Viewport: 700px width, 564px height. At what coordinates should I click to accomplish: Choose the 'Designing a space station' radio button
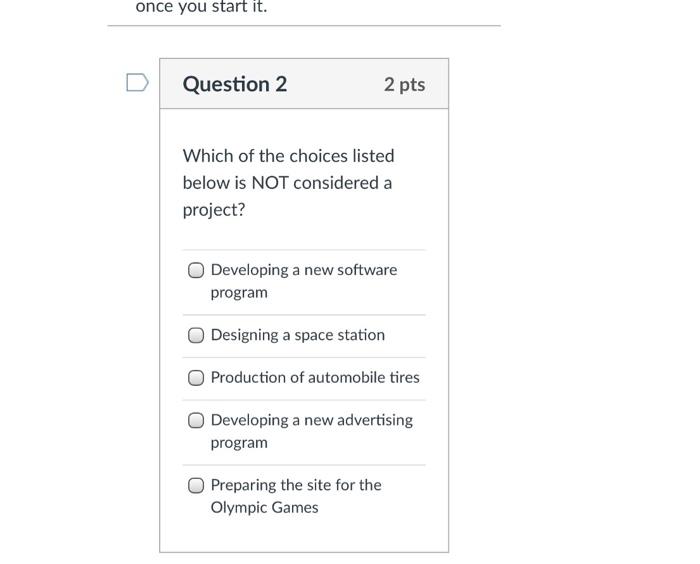[x=197, y=335]
